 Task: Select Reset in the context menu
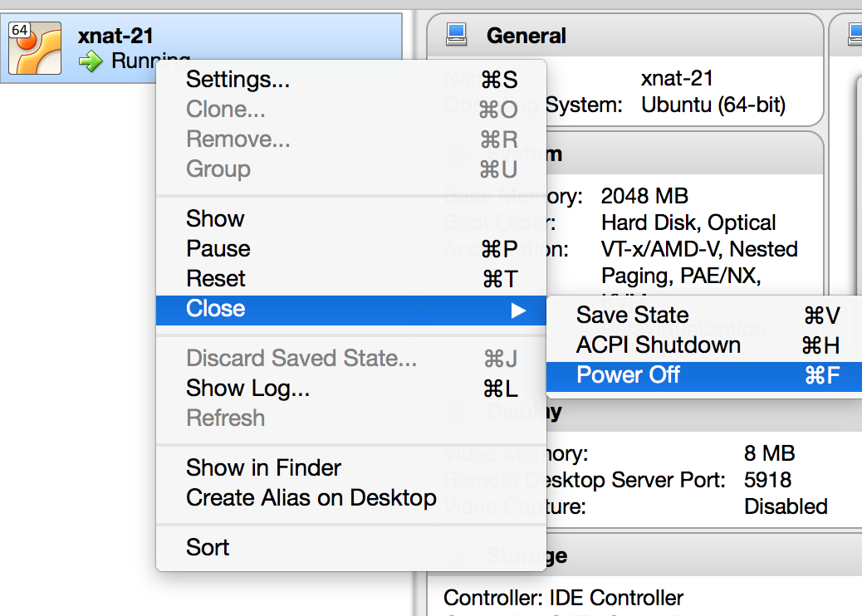(x=216, y=279)
